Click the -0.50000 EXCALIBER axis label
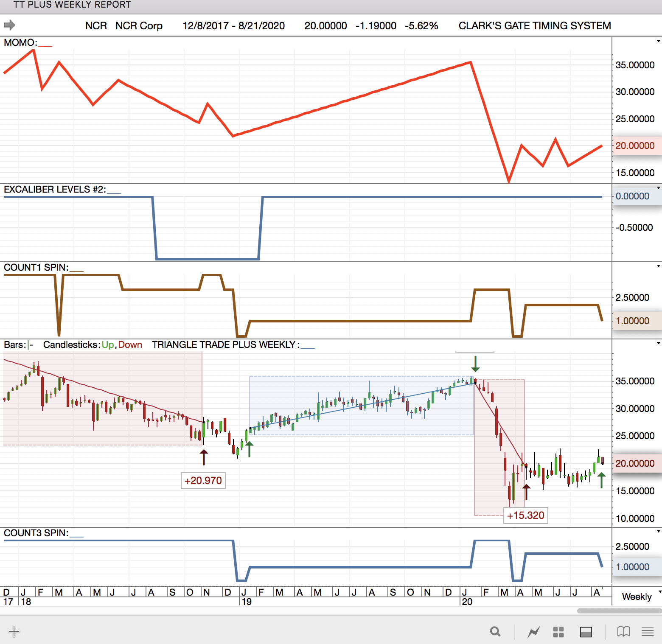The height and width of the screenshot is (644, 662). [634, 227]
